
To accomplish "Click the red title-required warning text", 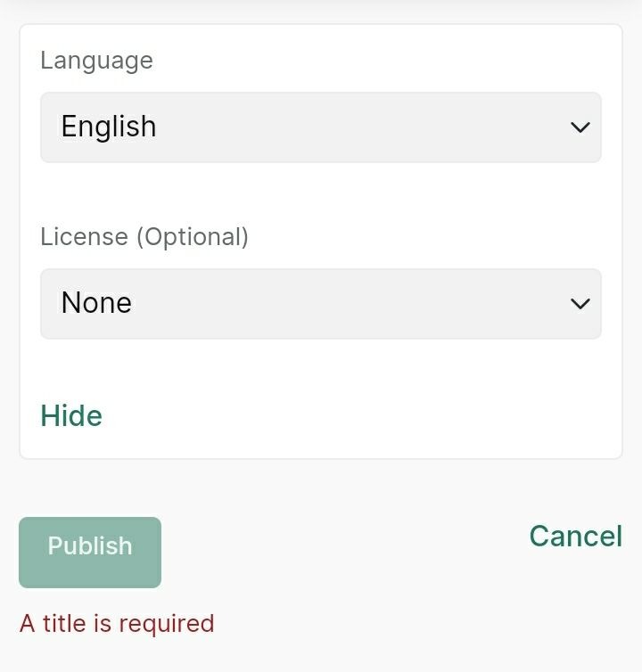I will point(117,623).
